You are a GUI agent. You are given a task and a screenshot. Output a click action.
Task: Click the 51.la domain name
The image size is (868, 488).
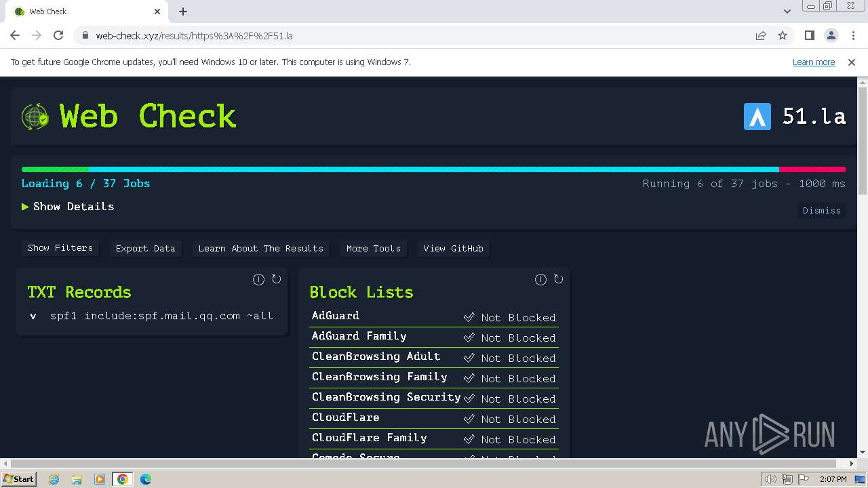click(x=814, y=117)
